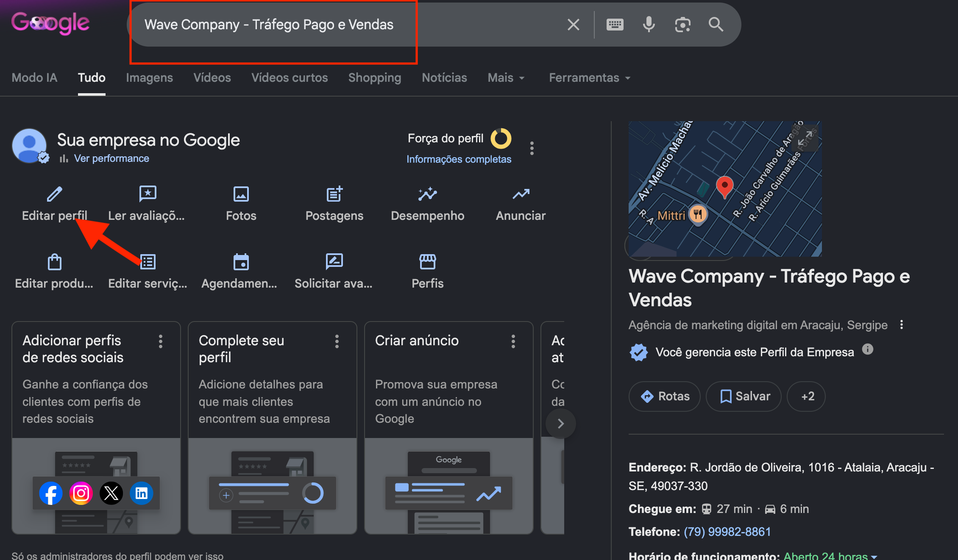Click Facebook icon in social card

[51, 493]
